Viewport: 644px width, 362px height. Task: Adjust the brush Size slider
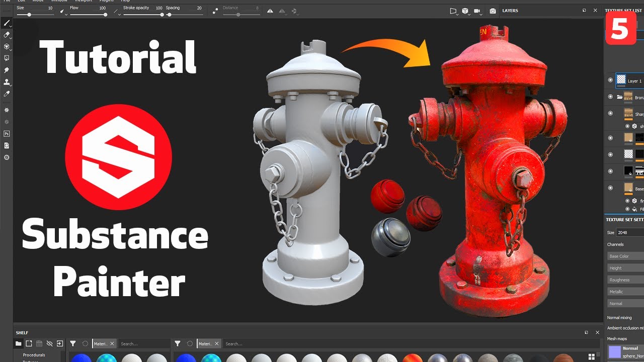[x=36, y=15]
